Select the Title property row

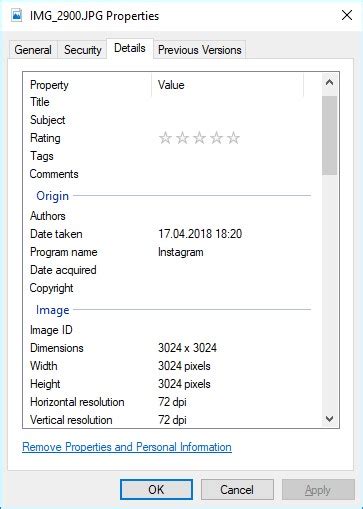click(x=170, y=102)
